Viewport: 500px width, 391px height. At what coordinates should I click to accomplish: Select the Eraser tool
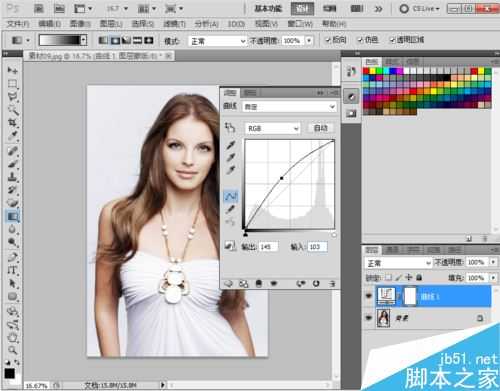[13, 203]
